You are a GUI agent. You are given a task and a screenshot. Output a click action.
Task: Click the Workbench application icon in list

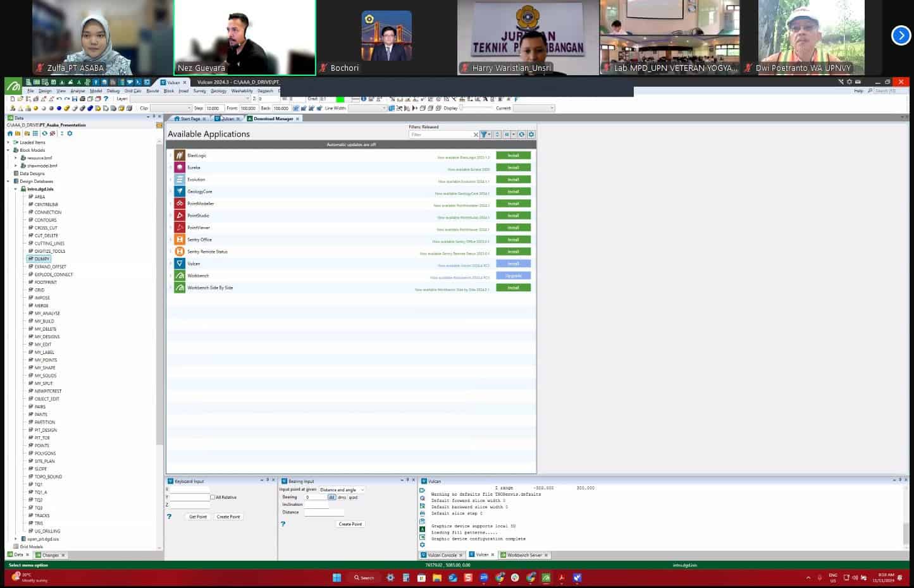[180, 276]
